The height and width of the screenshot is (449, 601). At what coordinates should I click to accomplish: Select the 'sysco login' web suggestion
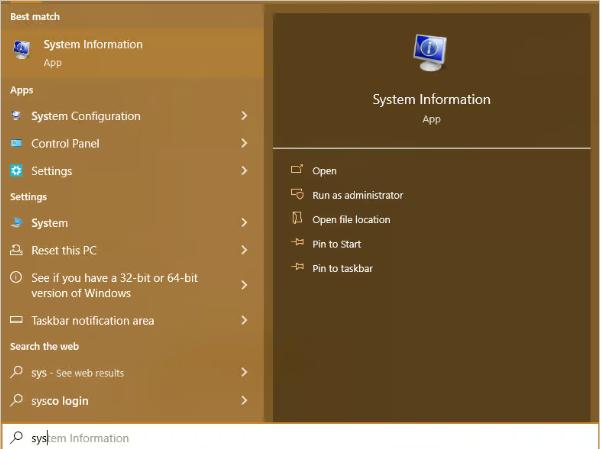(133, 401)
